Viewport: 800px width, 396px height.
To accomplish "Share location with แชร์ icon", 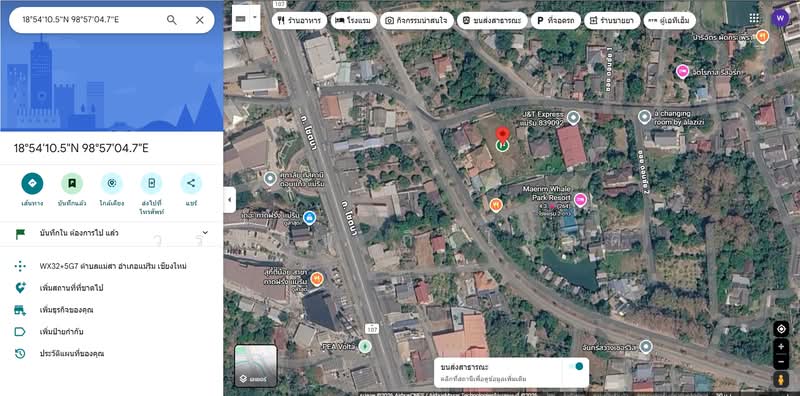I will click(191, 184).
